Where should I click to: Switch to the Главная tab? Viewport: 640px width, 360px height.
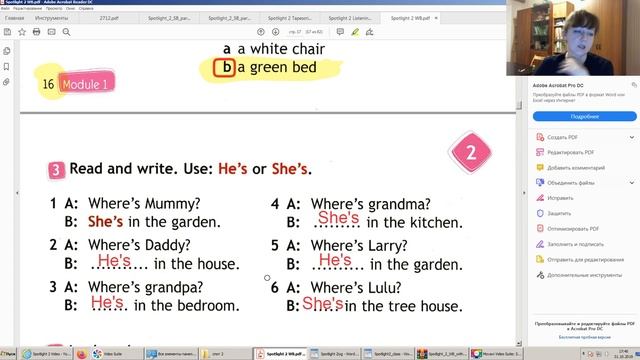(x=14, y=18)
